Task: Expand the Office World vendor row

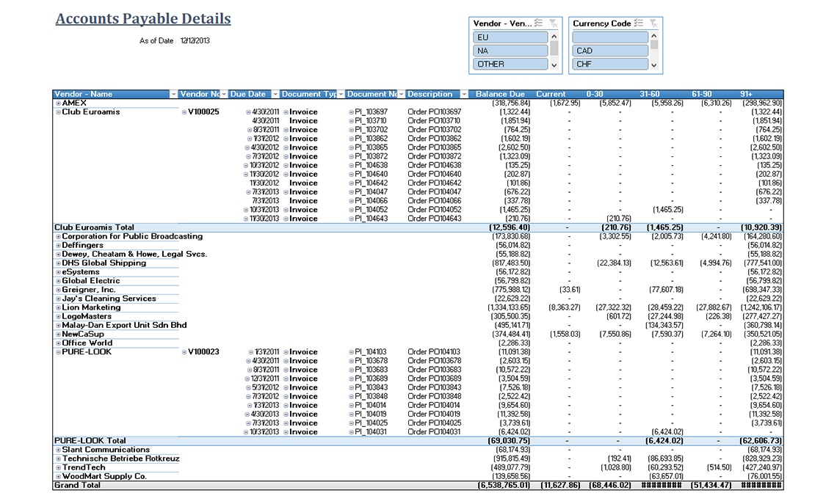Action: tap(58, 343)
